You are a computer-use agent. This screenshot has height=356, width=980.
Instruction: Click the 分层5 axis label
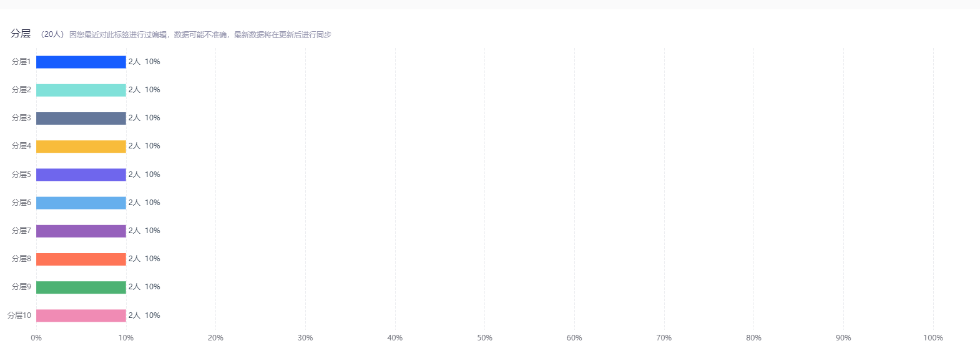click(x=21, y=175)
